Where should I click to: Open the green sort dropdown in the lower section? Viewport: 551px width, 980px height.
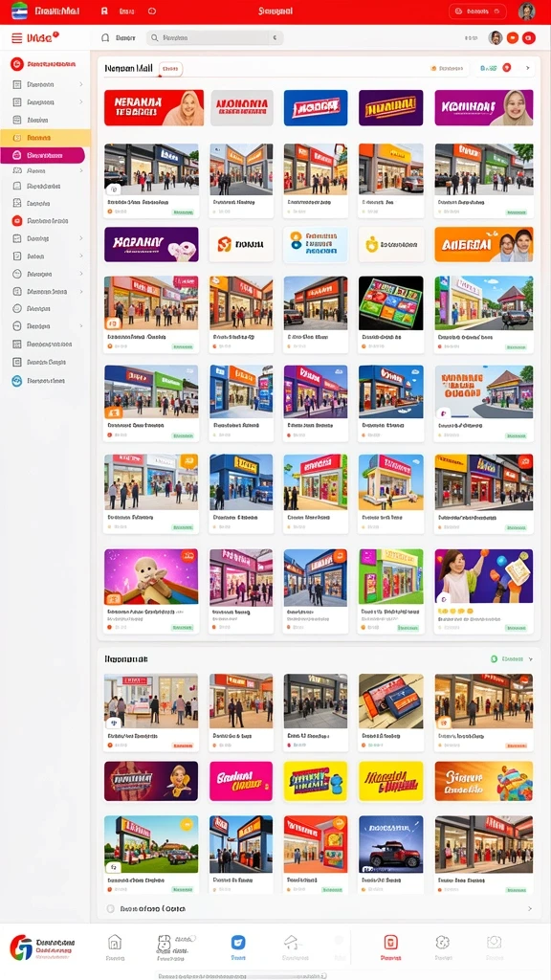click(512, 658)
